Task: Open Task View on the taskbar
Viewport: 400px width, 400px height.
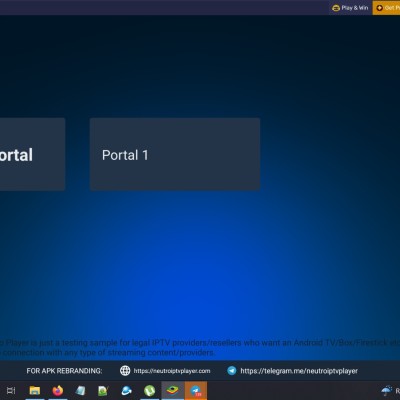Action: [11, 390]
